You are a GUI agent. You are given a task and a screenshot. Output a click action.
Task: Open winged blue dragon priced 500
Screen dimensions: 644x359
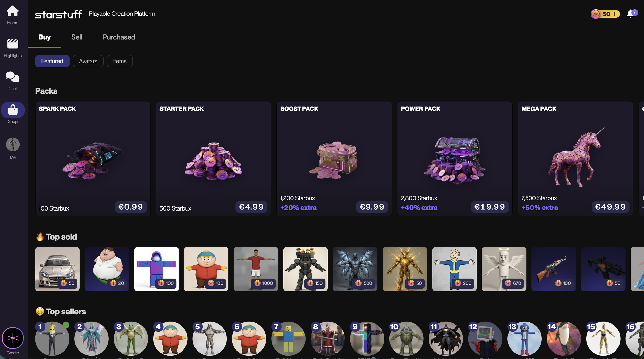[355, 269]
